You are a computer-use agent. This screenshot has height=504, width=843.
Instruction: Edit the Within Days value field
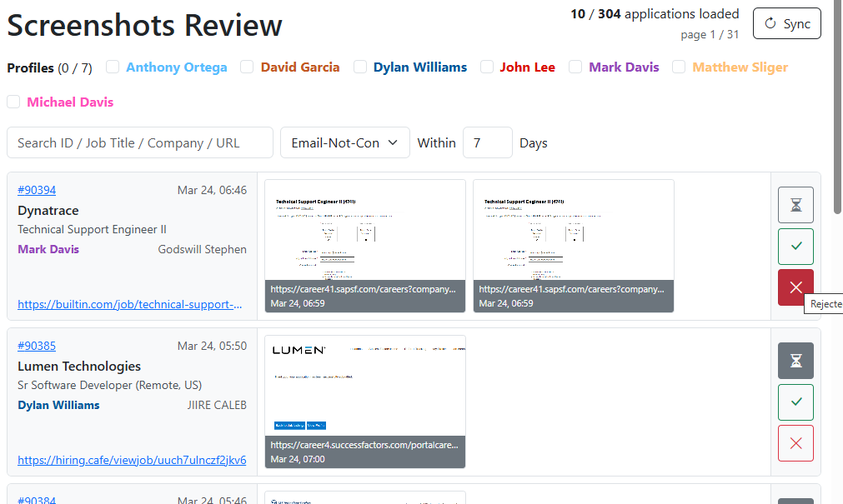(487, 142)
